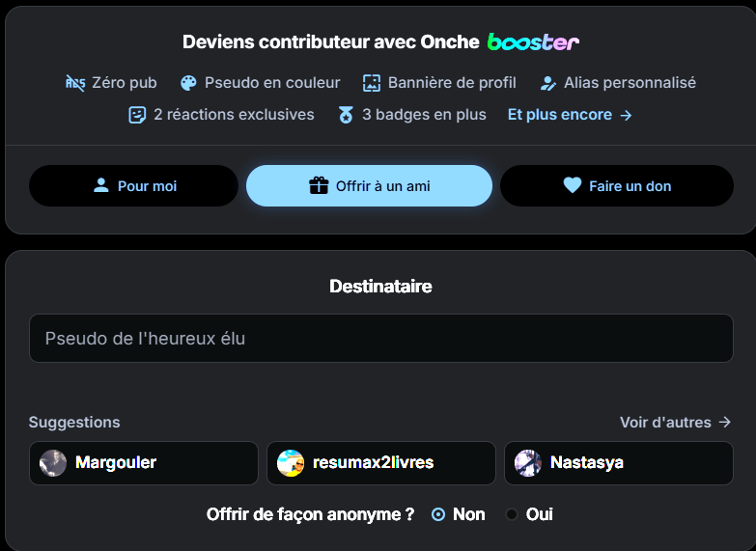Click the palette icon for Pseudo en couleur
The width and height of the screenshot is (756, 551).
pyautogui.click(x=188, y=83)
